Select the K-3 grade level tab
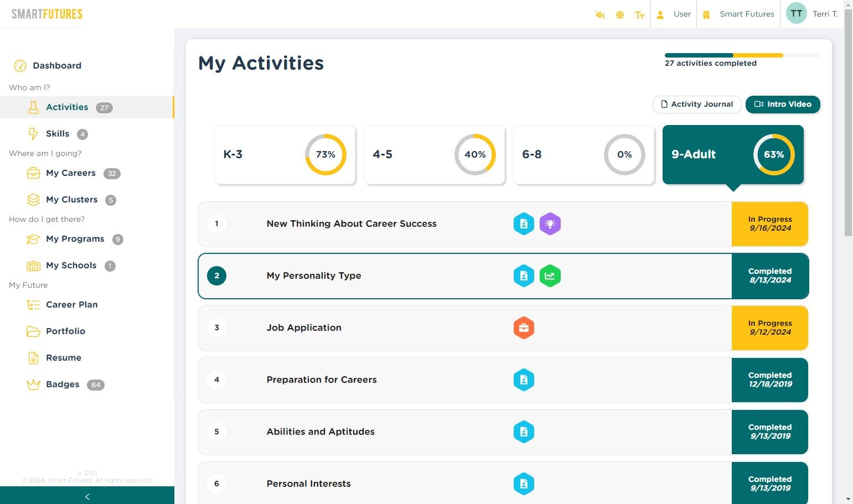Screen dimensions: 853x504 (285, 155)
